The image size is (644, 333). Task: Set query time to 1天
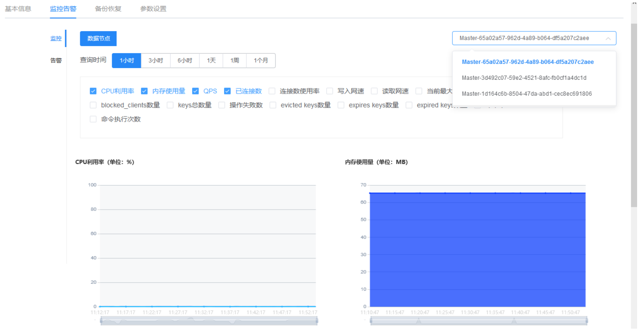[x=211, y=61]
